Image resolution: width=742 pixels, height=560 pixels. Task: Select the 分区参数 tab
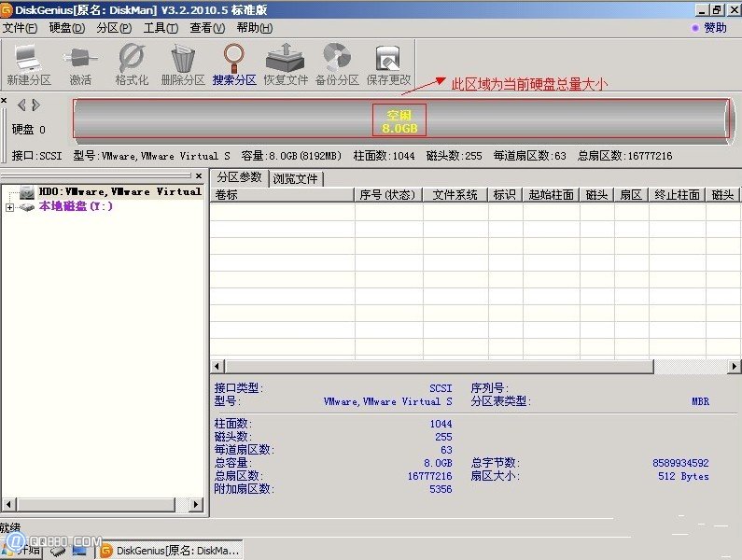tap(239, 177)
